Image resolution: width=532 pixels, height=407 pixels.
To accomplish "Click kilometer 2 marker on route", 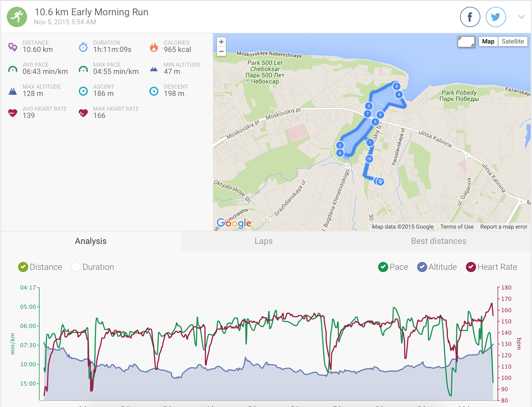I will (x=340, y=145).
